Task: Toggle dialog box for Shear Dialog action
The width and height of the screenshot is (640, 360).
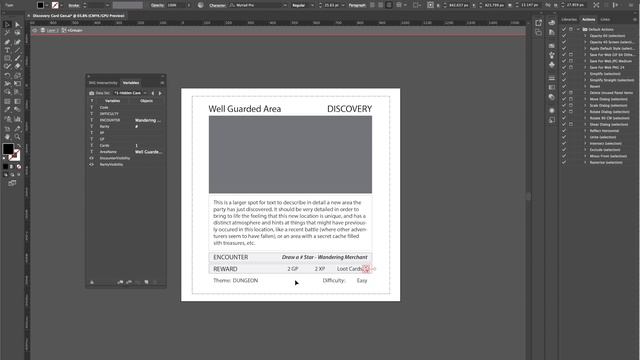Action: [x=571, y=124]
